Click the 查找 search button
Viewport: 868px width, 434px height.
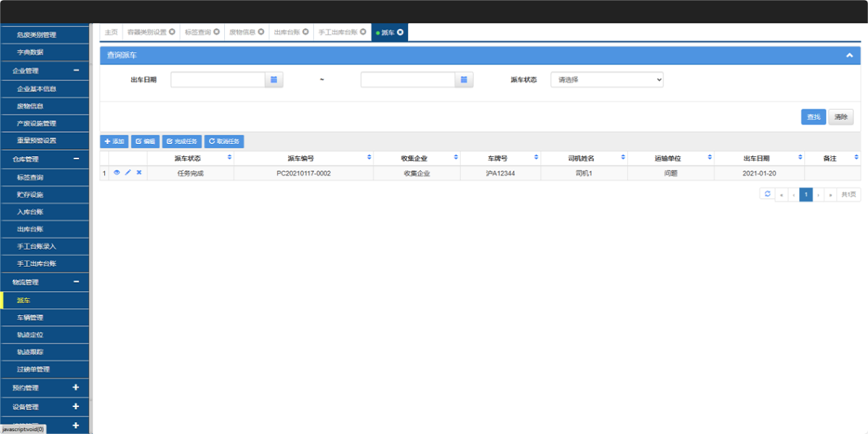[x=813, y=116]
